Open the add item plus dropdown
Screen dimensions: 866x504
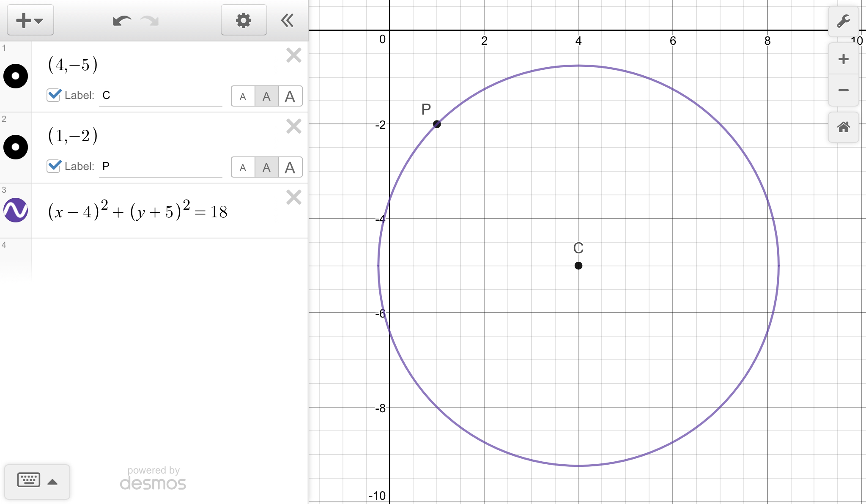coord(30,20)
